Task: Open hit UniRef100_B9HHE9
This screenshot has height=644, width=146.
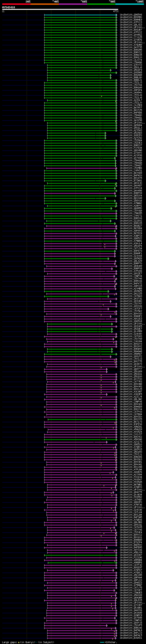Action: (x=131, y=20)
